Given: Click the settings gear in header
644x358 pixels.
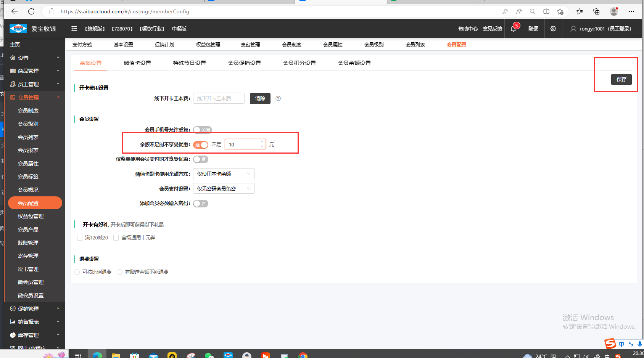Looking at the screenshot, I should pos(553,29).
